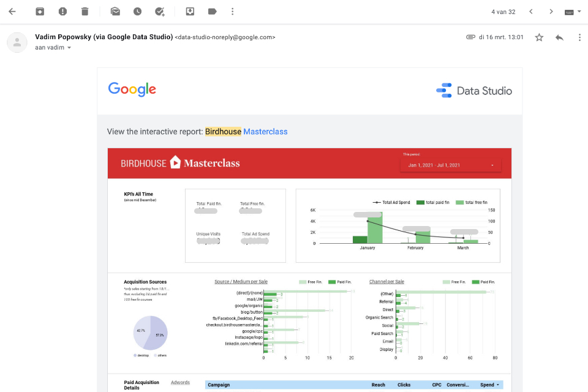The image size is (588, 392).
Task: Expand the input tools dropdown arrow
Action: click(579, 12)
